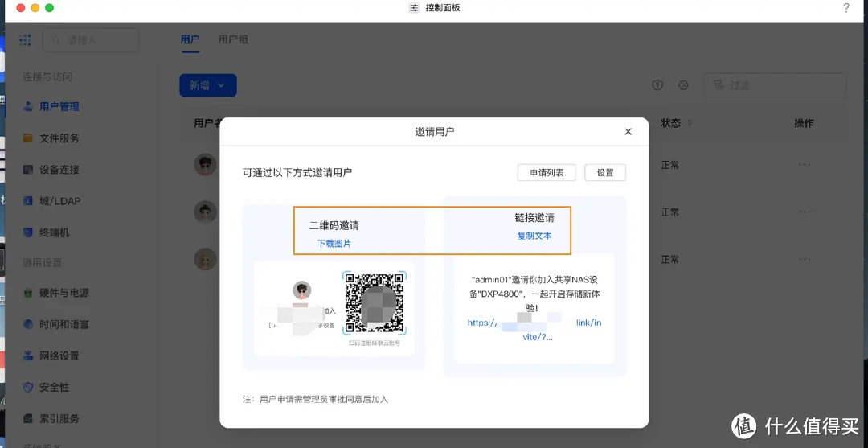Click the gear settings icon near filter
The width and height of the screenshot is (868, 448).
(x=683, y=85)
